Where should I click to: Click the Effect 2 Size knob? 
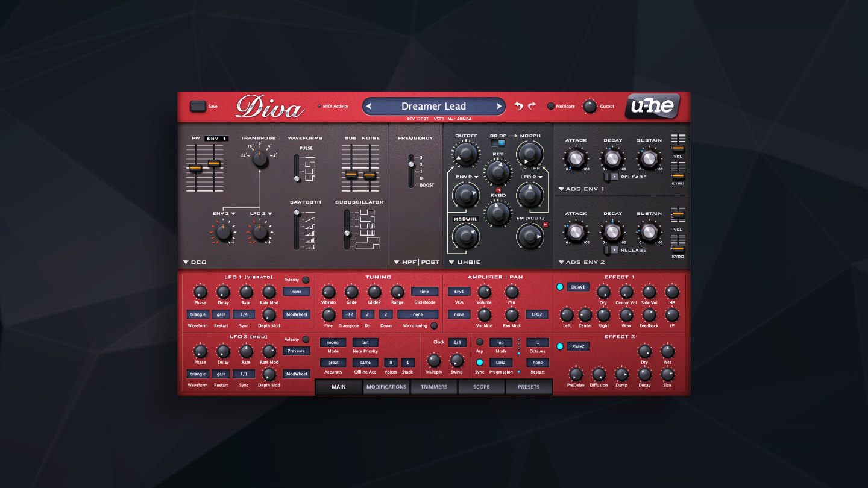pyautogui.click(x=667, y=374)
